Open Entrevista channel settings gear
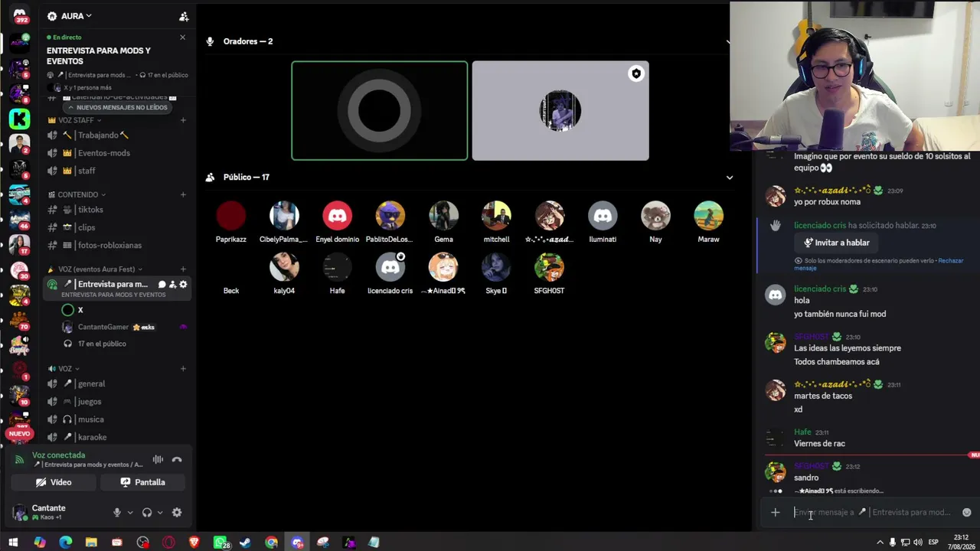 pyautogui.click(x=183, y=285)
